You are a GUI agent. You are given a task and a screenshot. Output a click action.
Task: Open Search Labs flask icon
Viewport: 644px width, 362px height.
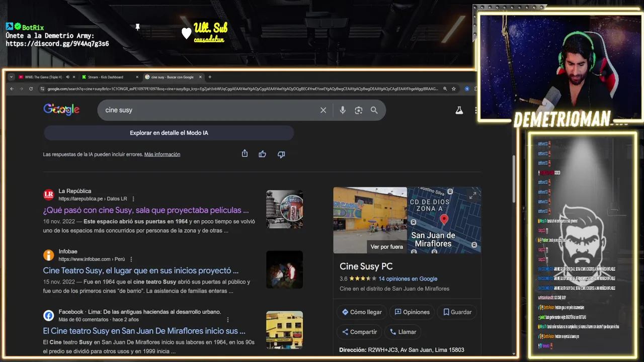(x=459, y=110)
